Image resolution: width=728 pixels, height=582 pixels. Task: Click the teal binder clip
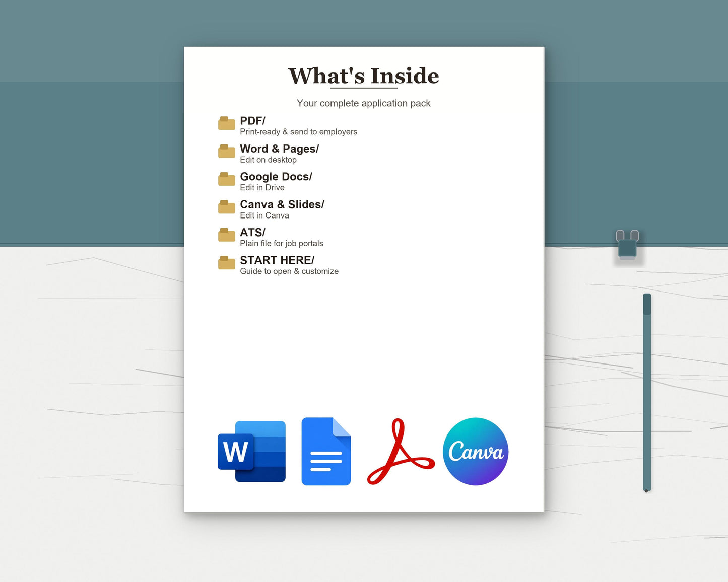627,245
